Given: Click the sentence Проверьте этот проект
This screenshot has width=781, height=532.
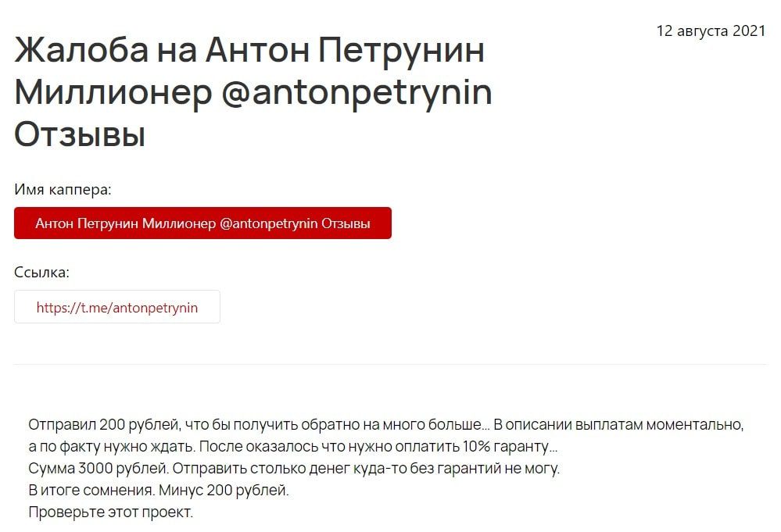Looking at the screenshot, I should click(110, 512).
